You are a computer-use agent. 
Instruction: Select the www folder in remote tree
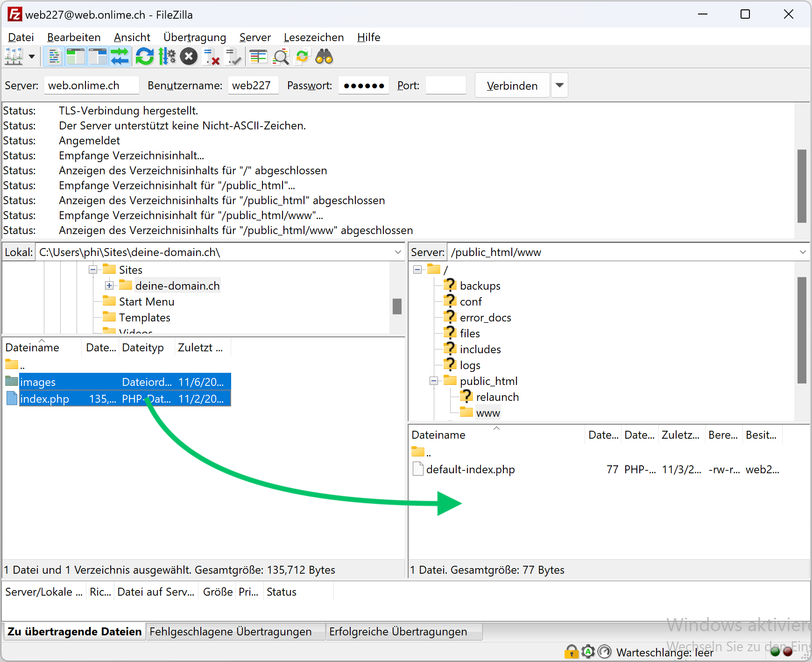(x=488, y=413)
